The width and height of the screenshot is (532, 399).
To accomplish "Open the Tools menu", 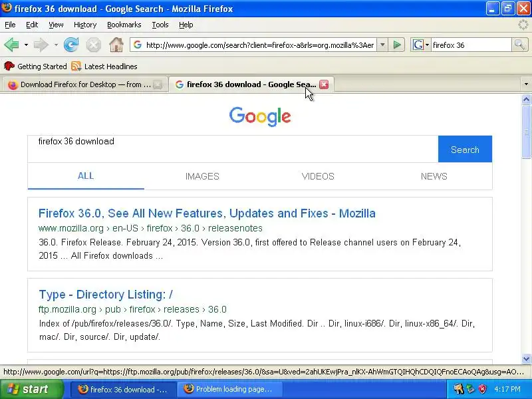I will (x=160, y=25).
